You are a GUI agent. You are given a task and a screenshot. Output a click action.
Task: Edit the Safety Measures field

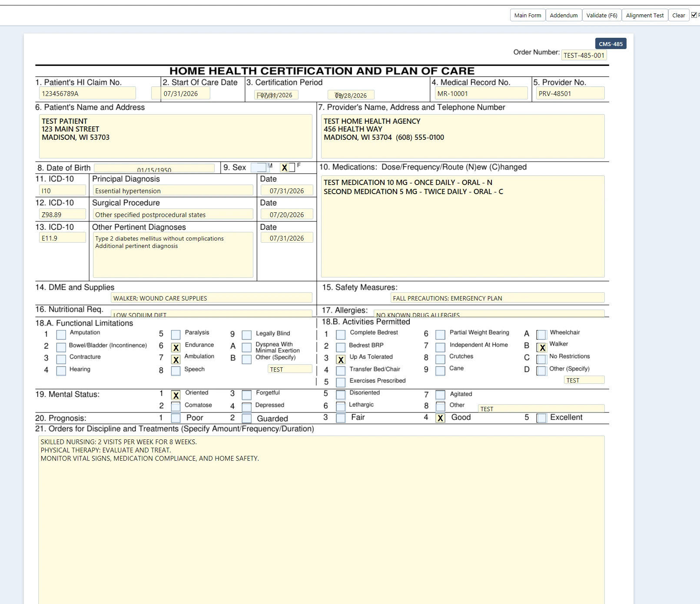(497, 298)
